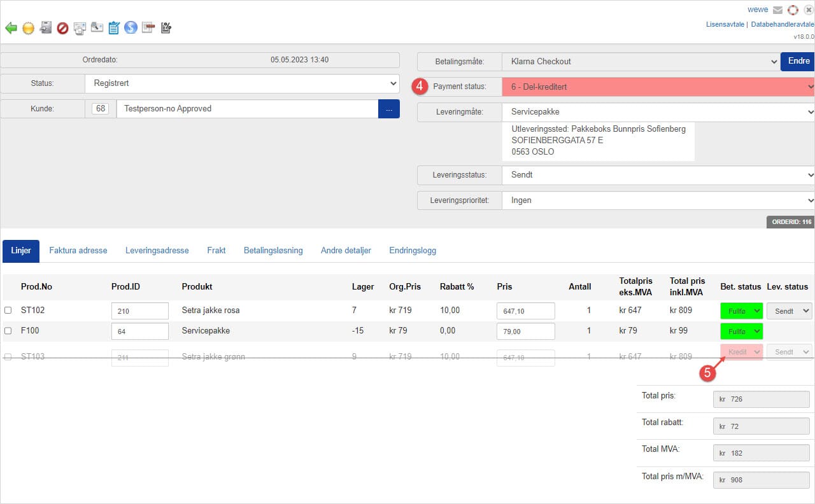Open the lifebuoy help icon

(x=793, y=10)
